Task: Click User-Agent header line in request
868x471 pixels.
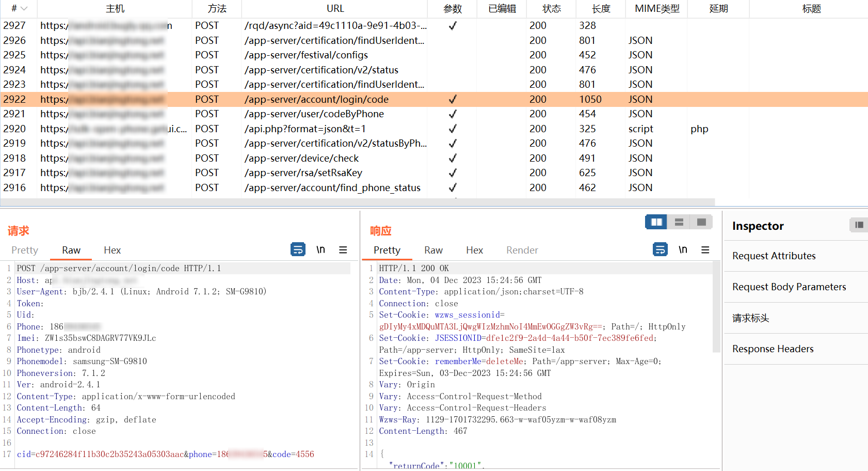Action: point(141,291)
